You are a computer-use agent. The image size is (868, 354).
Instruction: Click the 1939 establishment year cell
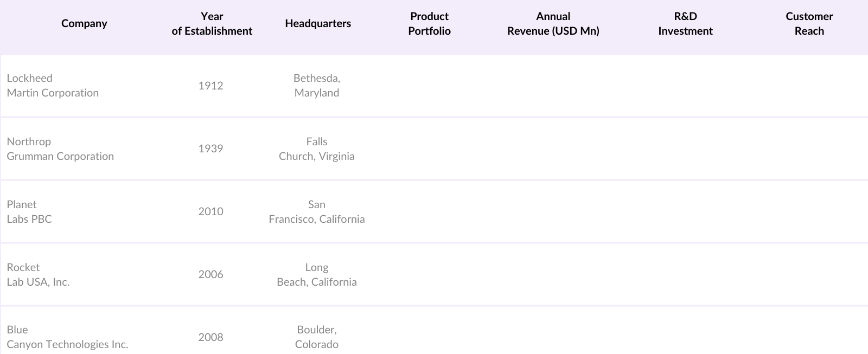(x=210, y=149)
